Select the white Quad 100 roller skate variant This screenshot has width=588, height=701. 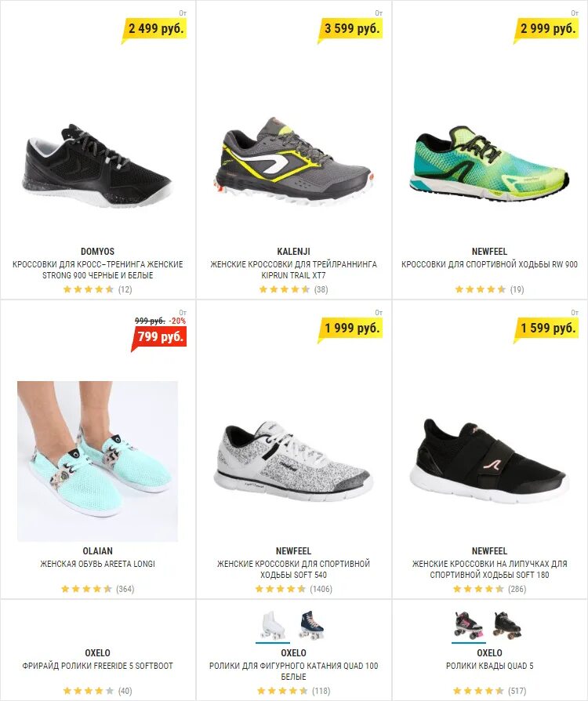pyautogui.click(x=273, y=626)
